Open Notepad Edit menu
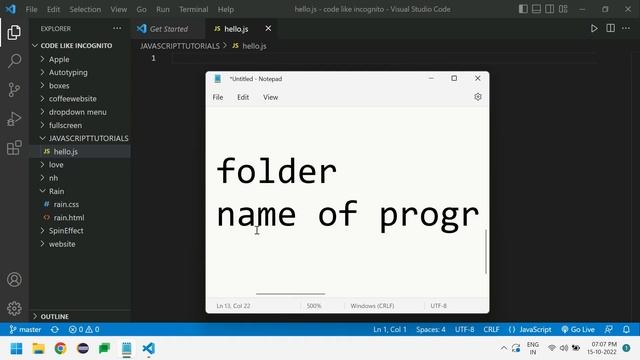 pyautogui.click(x=243, y=97)
